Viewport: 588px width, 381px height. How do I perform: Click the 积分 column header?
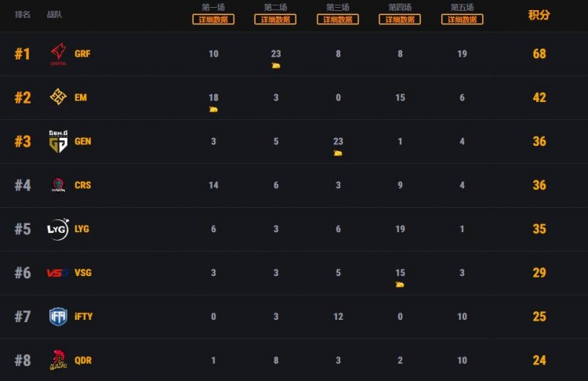tap(539, 15)
